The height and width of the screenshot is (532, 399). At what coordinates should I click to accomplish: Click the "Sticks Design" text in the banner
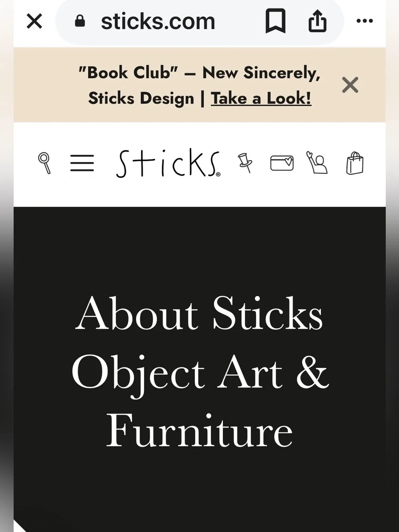point(141,98)
